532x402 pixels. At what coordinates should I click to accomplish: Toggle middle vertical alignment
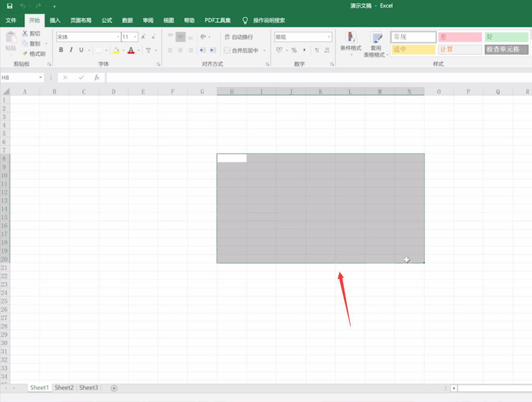click(x=180, y=37)
